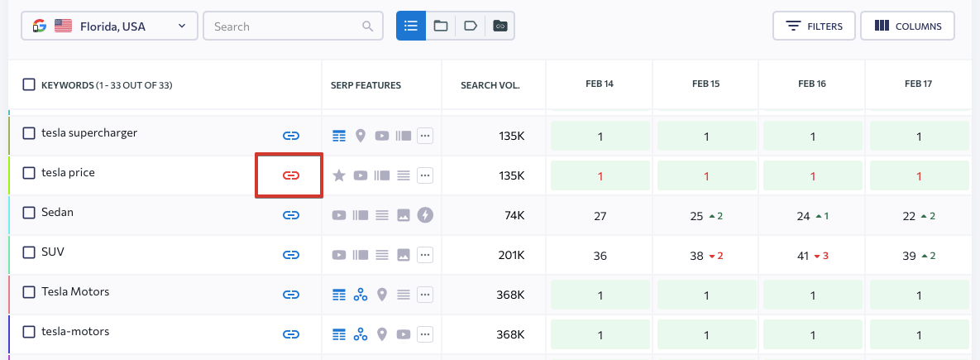Viewport: 980px width, 360px height.
Task: Click the video icon in Sedan row
Action: tap(339, 215)
